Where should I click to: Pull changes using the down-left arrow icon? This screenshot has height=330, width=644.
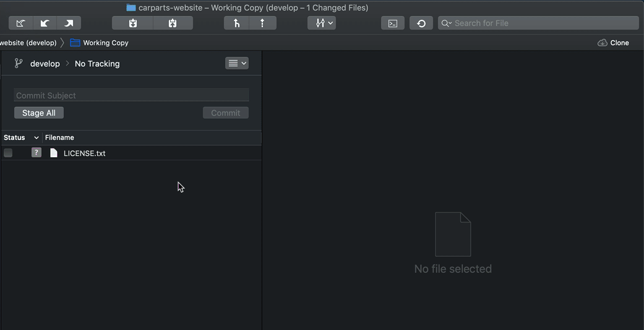(45, 24)
